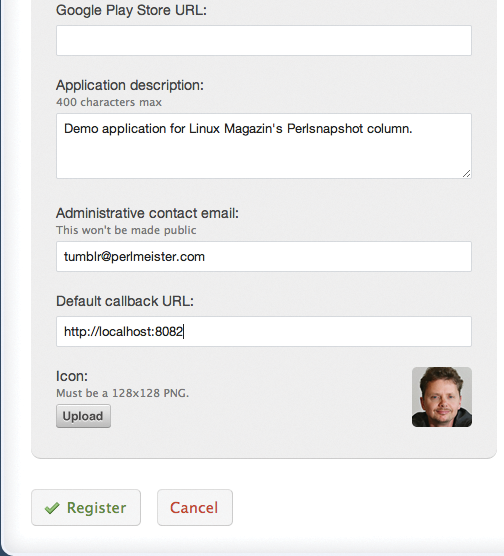Click the Default callback URL label
The width and height of the screenshot is (504, 556).
point(125,301)
